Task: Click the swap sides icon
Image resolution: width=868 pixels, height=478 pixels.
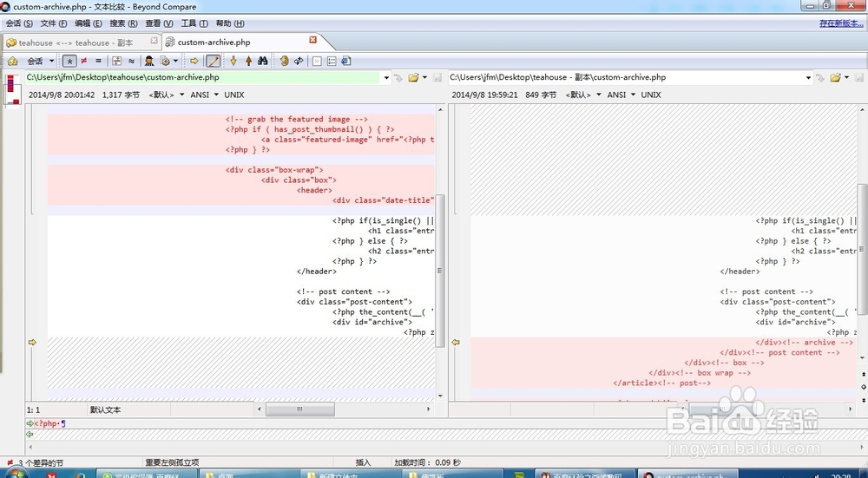Action: [x=284, y=61]
